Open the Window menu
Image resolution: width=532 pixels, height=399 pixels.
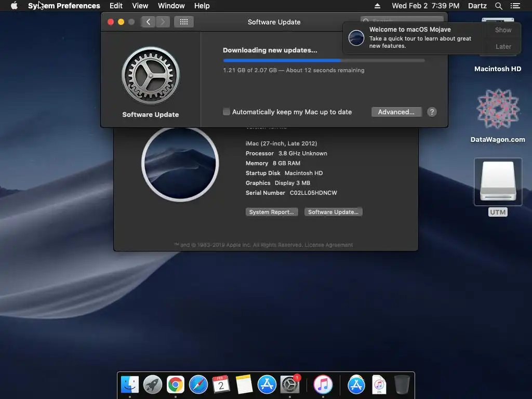click(171, 6)
